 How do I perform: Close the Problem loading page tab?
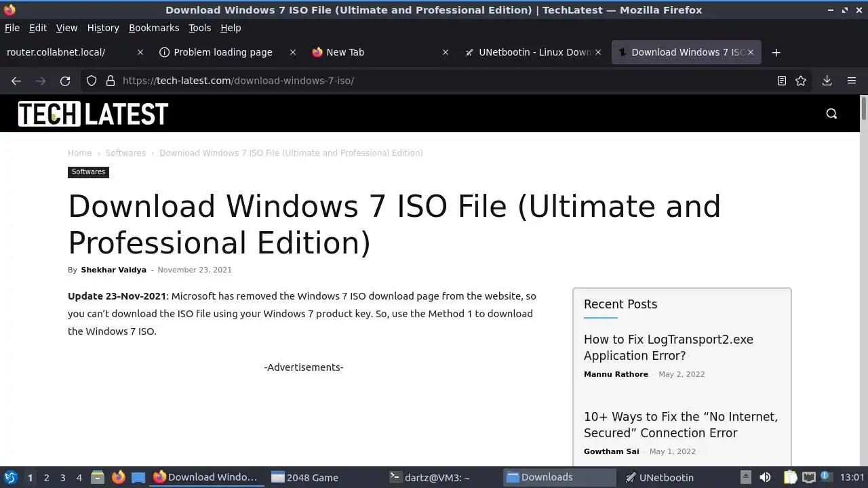tap(293, 52)
